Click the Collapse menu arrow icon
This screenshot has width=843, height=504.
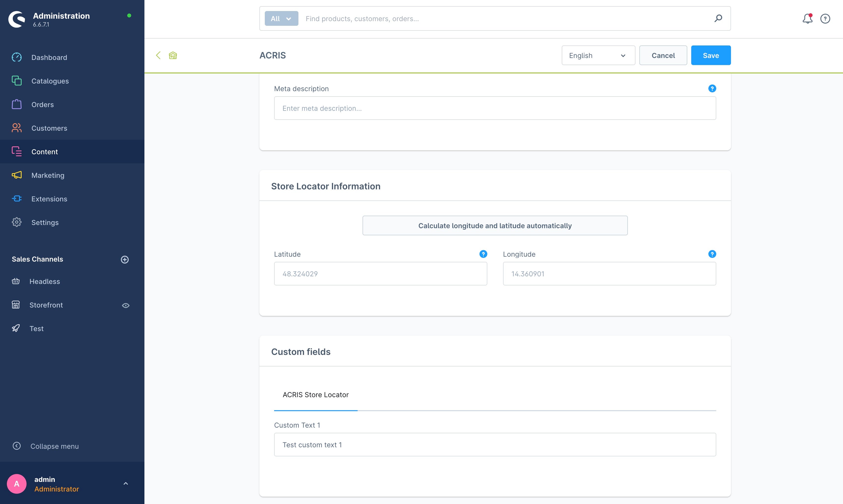point(17,446)
